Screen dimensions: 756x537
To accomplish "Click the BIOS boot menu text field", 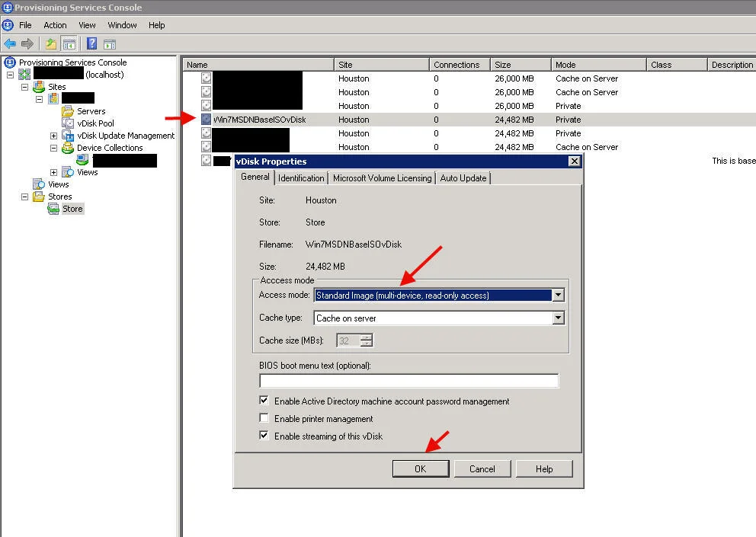I will coord(408,381).
